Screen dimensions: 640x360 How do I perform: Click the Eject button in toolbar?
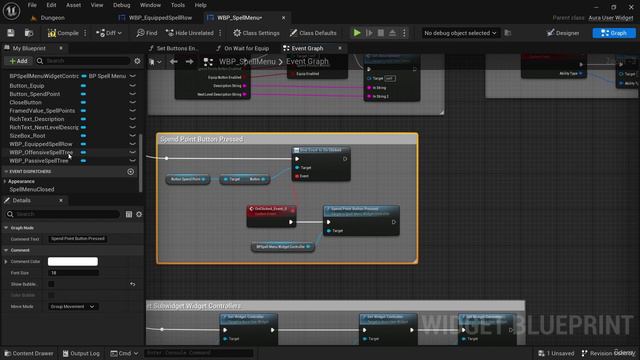392,33
